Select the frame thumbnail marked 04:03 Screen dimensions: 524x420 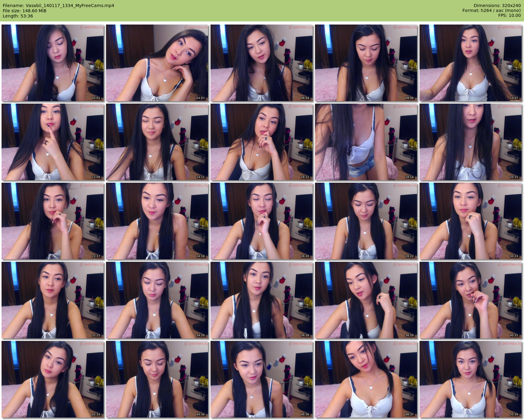tap(157, 63)
